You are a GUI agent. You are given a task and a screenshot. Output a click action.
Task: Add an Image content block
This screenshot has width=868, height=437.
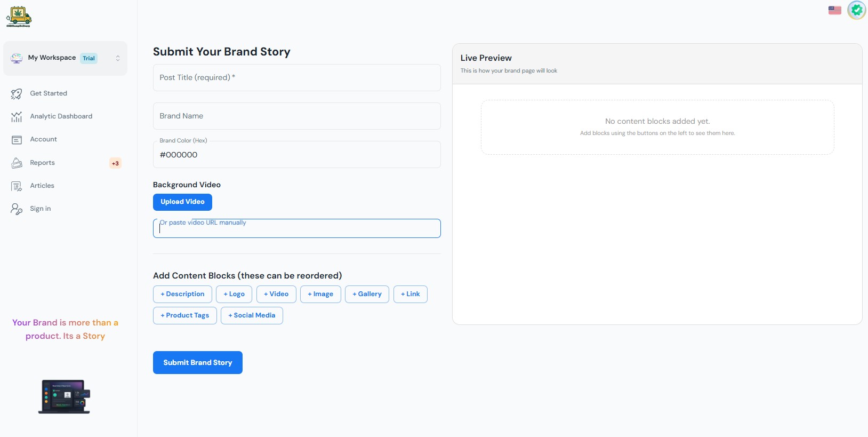click(x=320, y=294)
